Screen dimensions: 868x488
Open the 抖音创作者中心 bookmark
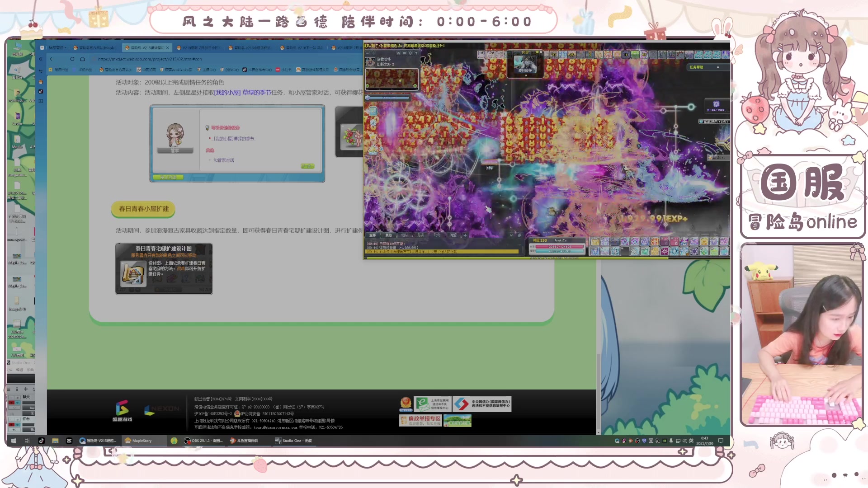point(257,70)
